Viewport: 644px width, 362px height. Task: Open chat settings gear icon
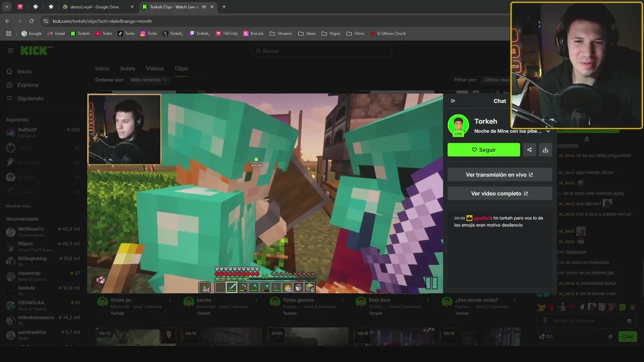click(611, 337)
